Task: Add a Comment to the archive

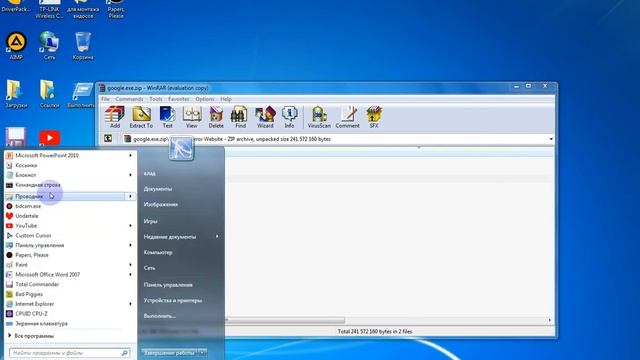Action: [347, 117]
